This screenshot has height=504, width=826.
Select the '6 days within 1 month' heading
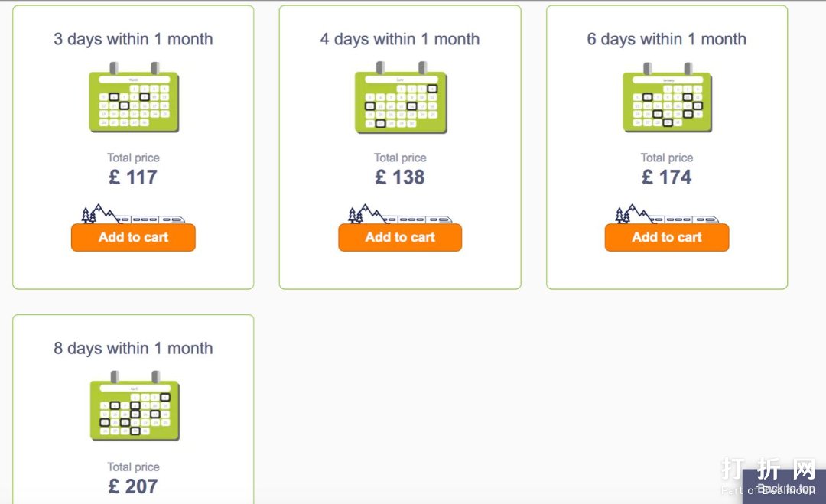pos(667,39)
